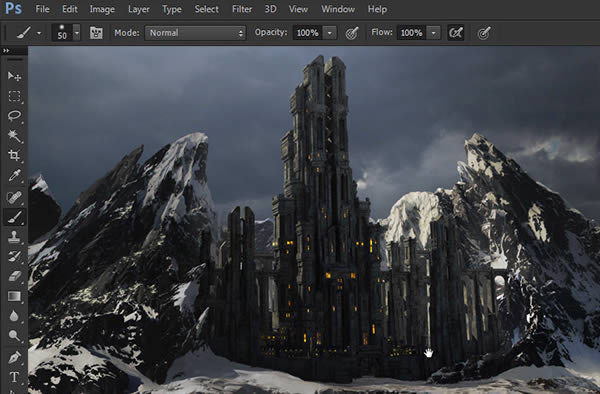Image resolution: width=600 pixels, height=394 pixels.
Task: Select the Dodge tool
Action: (x=14, y=336)
